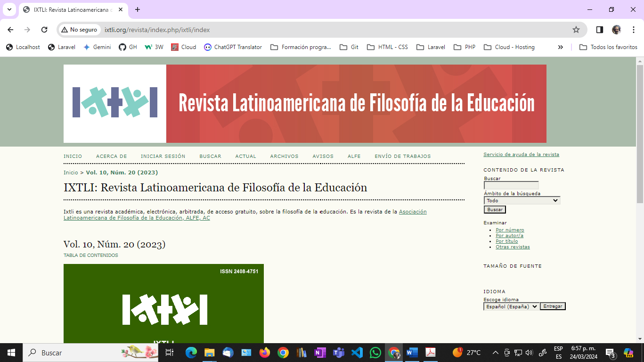
Task: Open the Cloud - Hosting bookmarks folder
Action: (509, 47)
